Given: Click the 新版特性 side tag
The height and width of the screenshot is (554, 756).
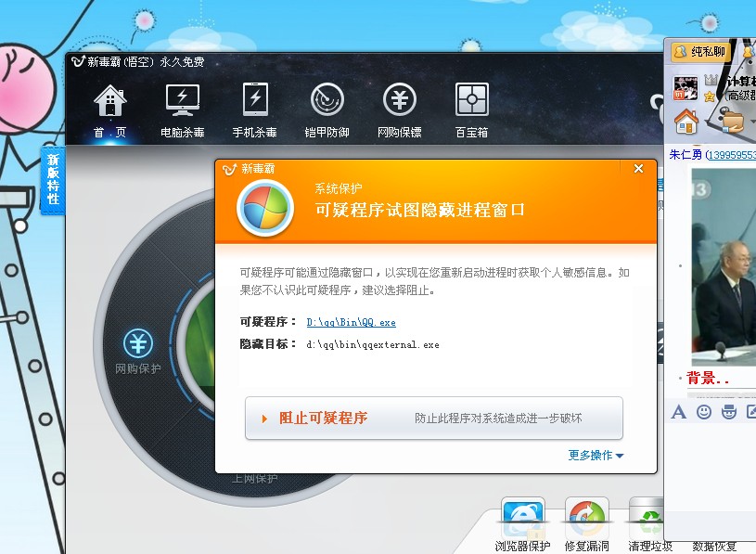Looking at the screenshot, I should pyautogui.click(x=53, y=179).
